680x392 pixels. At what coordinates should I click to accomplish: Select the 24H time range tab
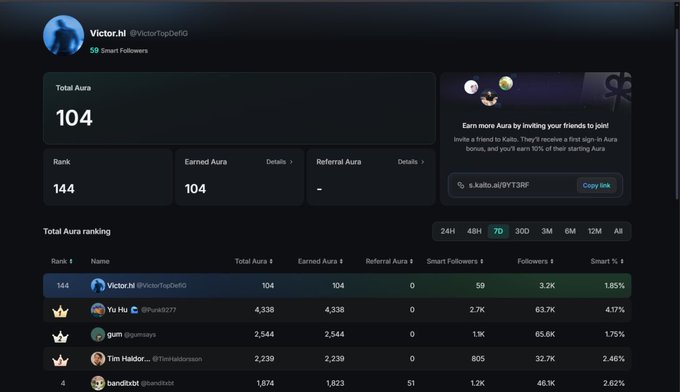click(x=448, y=231)
